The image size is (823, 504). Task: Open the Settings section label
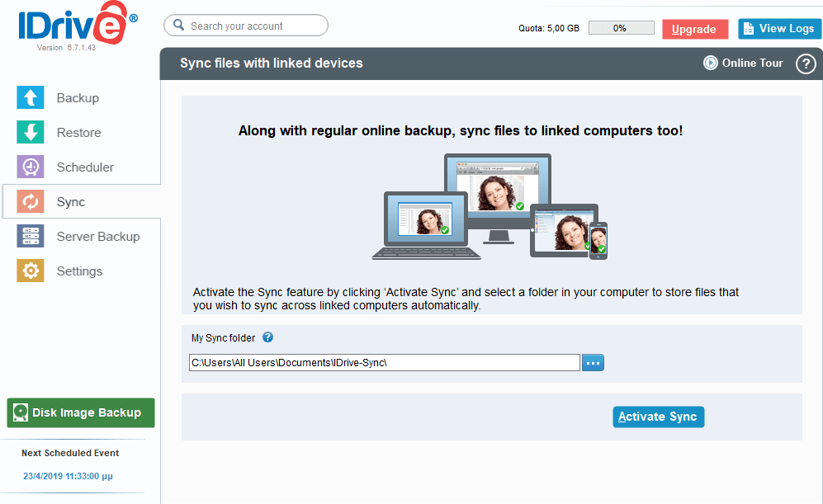pyautogui.click(x=79, y=271)
